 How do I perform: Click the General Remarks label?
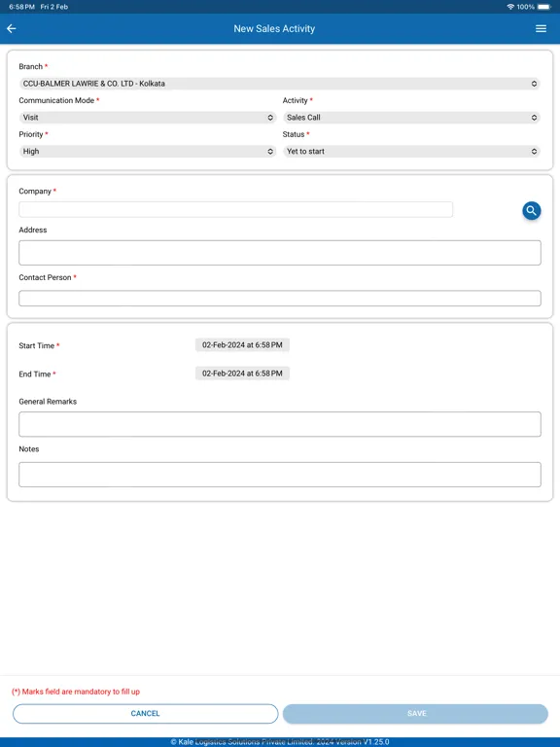pos(48,402)
